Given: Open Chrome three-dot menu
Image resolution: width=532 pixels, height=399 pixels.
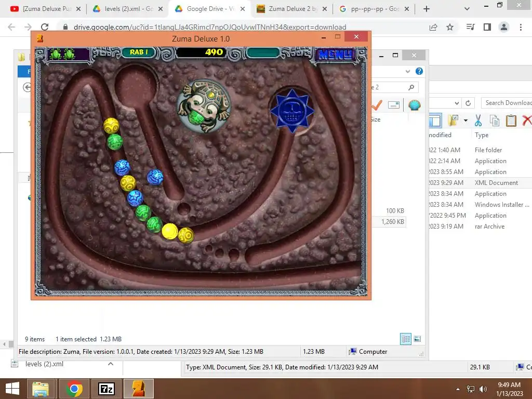Looking at the screenshot, I should (x=521, y=27).
